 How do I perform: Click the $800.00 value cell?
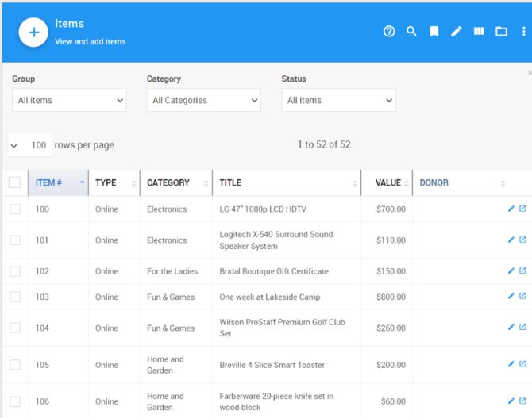click(391, 297)
